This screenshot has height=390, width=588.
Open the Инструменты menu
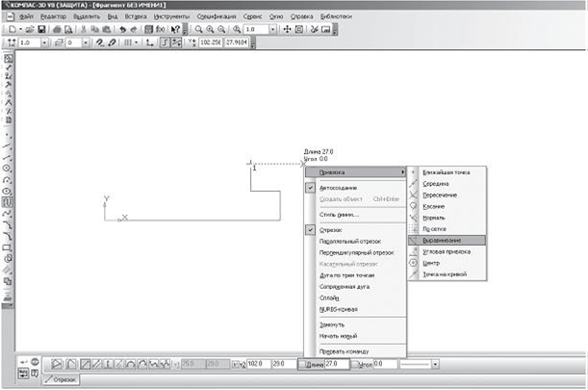pyautogui.click(x=171, y=16)
